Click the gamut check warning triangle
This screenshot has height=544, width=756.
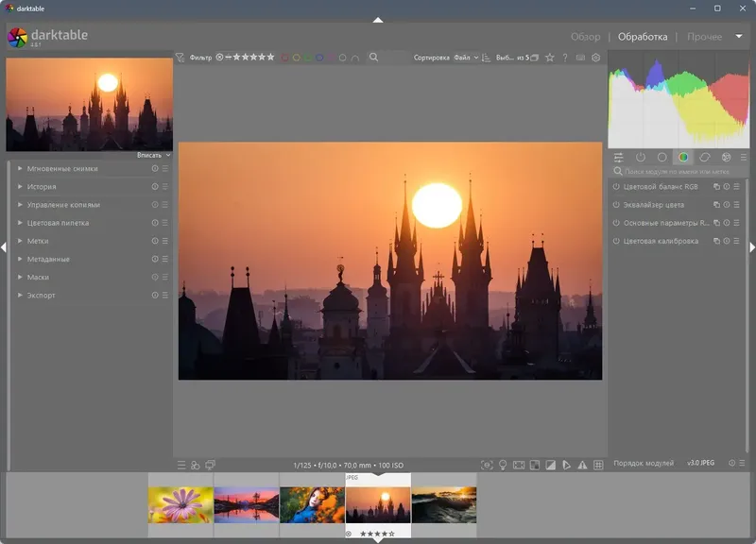[x=582, y=465]
